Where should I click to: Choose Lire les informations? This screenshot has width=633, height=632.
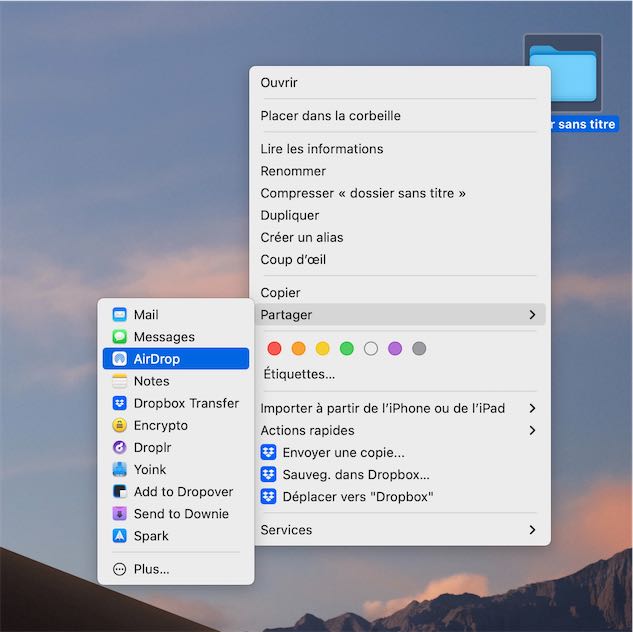click(x=400, y=149)
